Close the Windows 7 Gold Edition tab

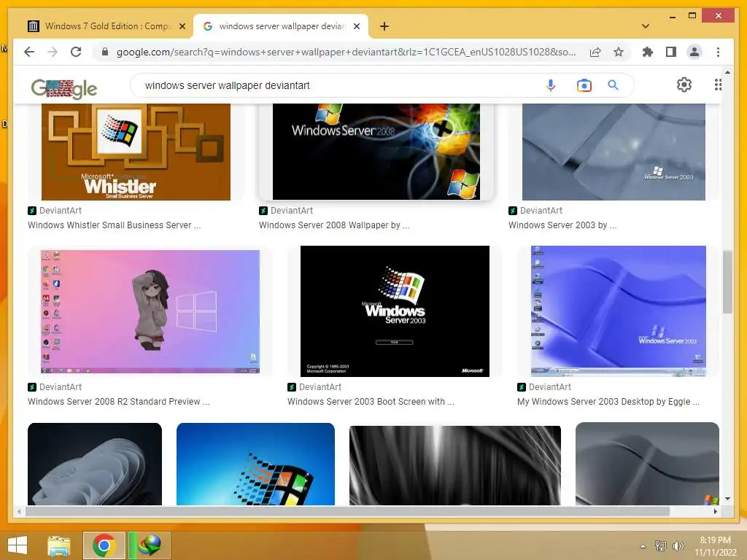click(182, 26)
